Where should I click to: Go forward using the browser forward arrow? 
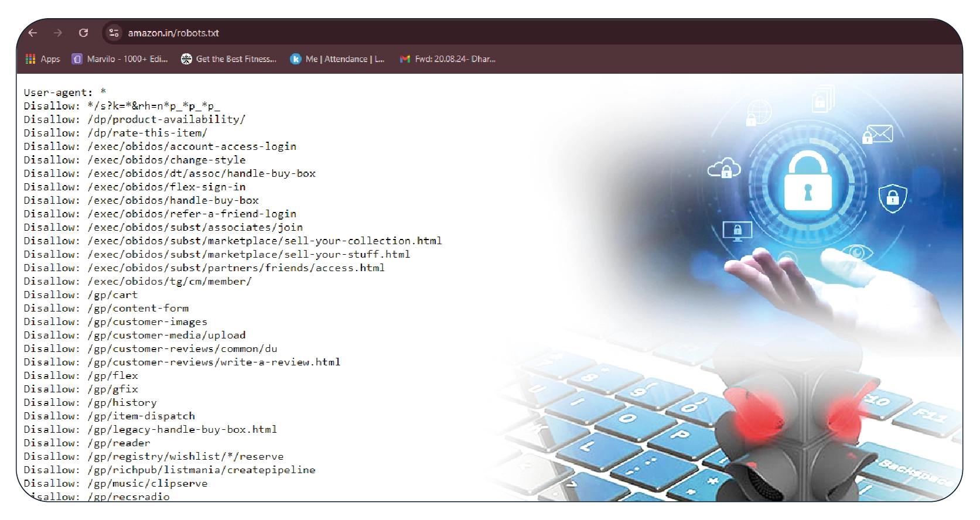coord(58,33)
